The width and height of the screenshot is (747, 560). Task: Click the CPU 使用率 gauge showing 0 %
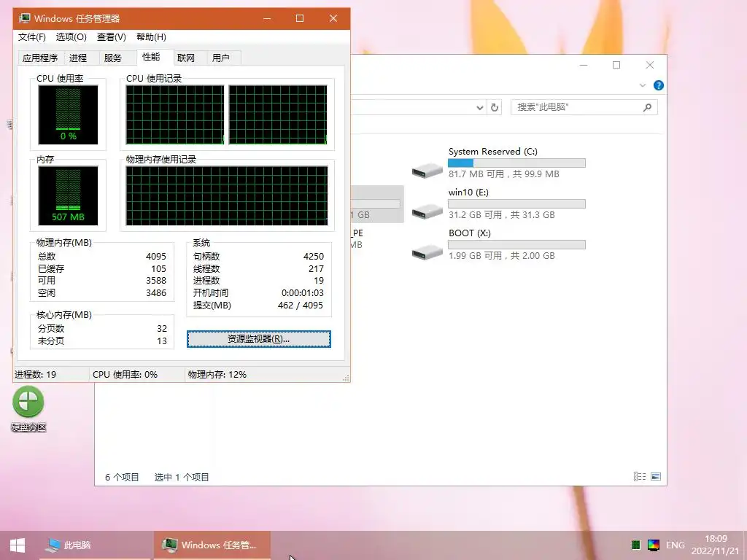click(x=68, y=114)
